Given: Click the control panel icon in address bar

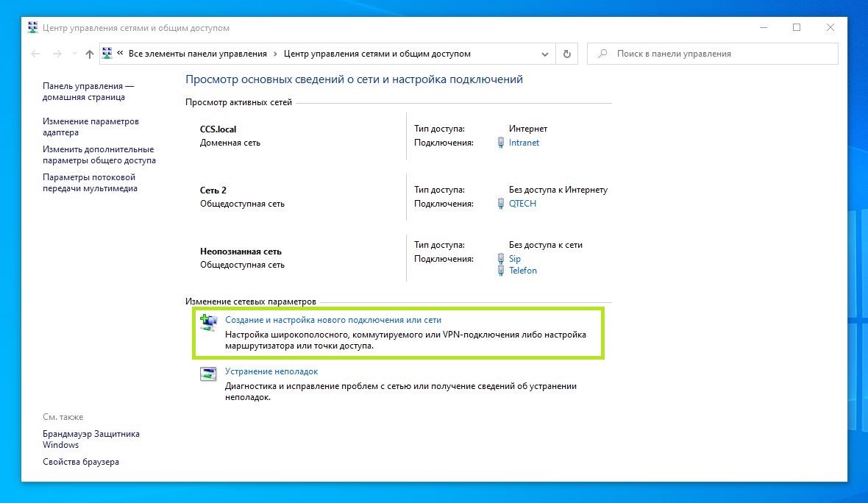Looking at the screenshot, I should pos(107,54).
